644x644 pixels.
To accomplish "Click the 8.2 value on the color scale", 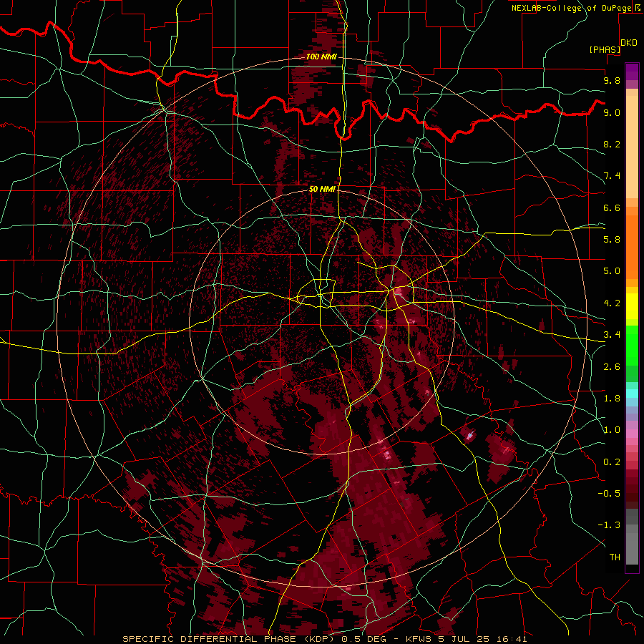I will (612, 144).
